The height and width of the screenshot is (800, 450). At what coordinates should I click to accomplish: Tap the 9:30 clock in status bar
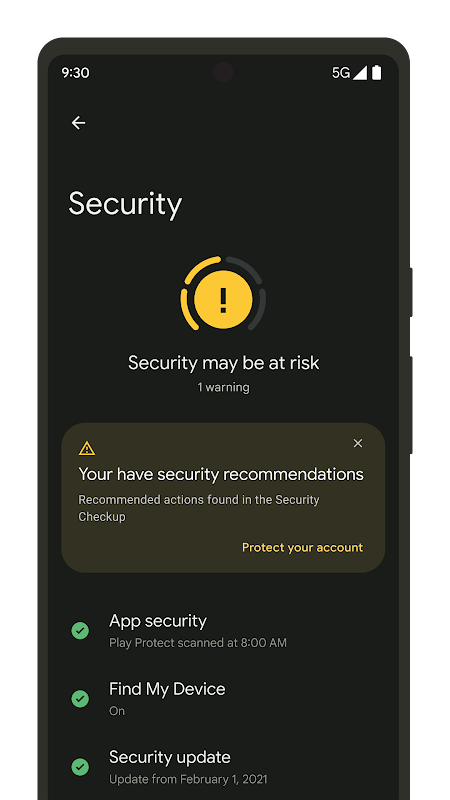click(75, 73)
